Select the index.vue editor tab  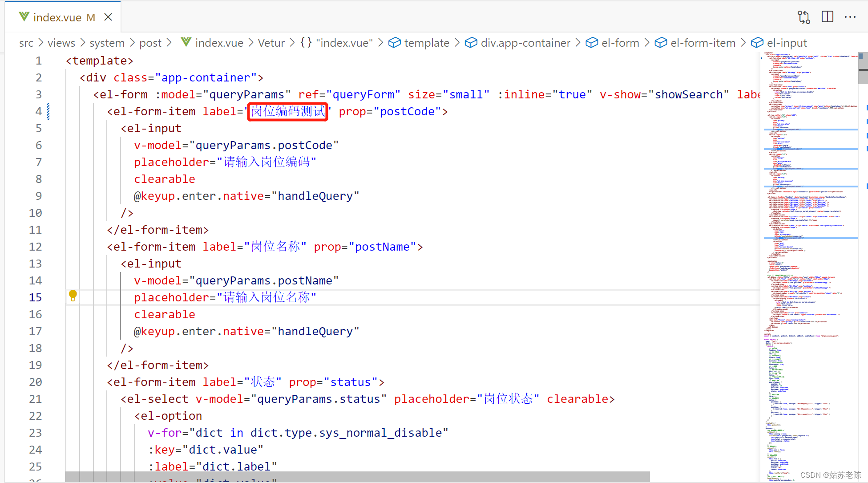[57, 17]
